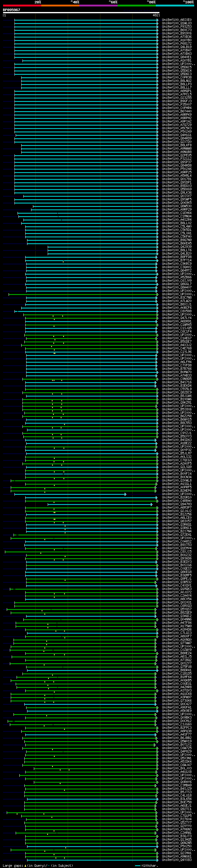Select hit label UniRef100_C6WJ47

[x=176, y=765]
